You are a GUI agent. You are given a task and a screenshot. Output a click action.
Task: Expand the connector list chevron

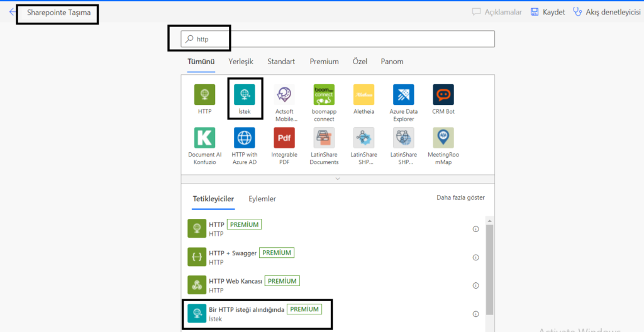[338, 179]
